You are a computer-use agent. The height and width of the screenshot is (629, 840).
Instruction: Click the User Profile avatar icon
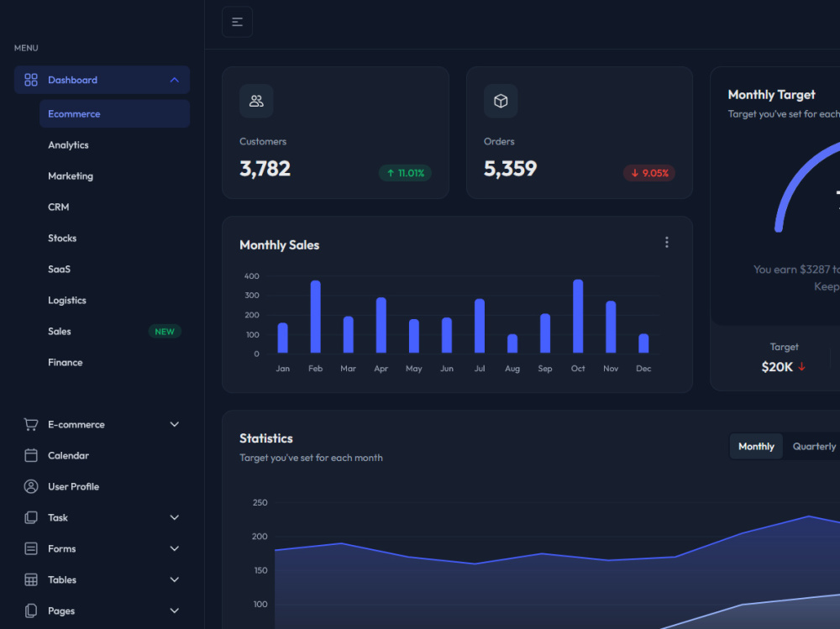click(31, 486)
